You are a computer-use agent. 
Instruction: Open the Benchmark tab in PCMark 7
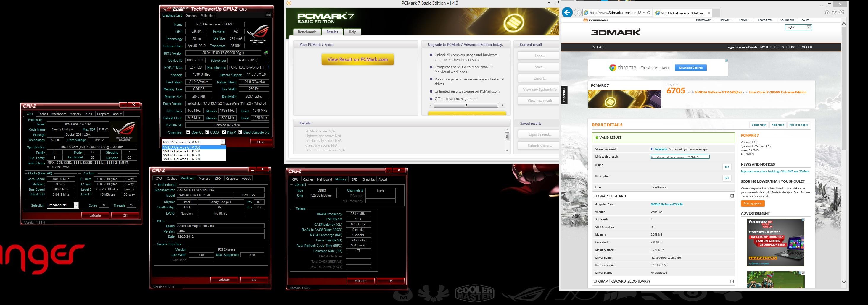(307, 32)
